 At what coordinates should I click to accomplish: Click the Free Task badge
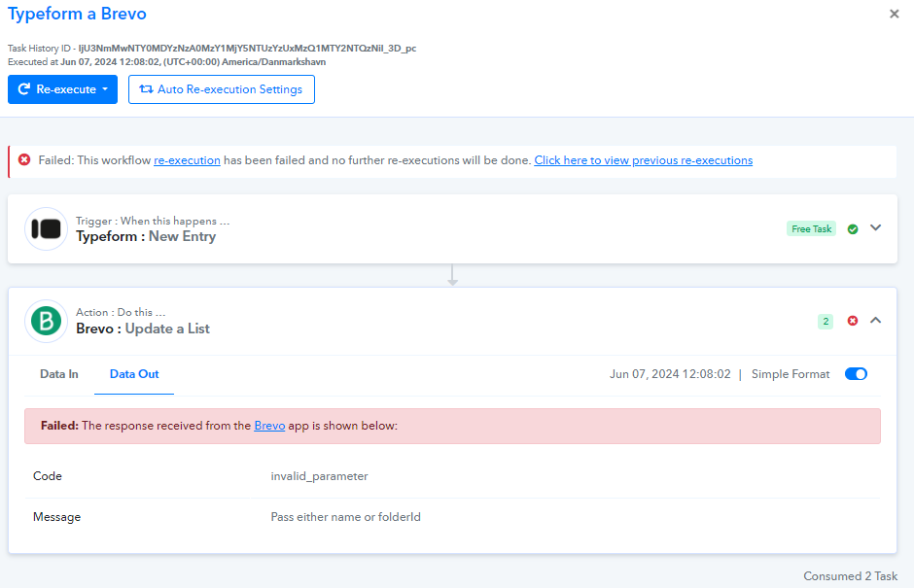(811, 229)
